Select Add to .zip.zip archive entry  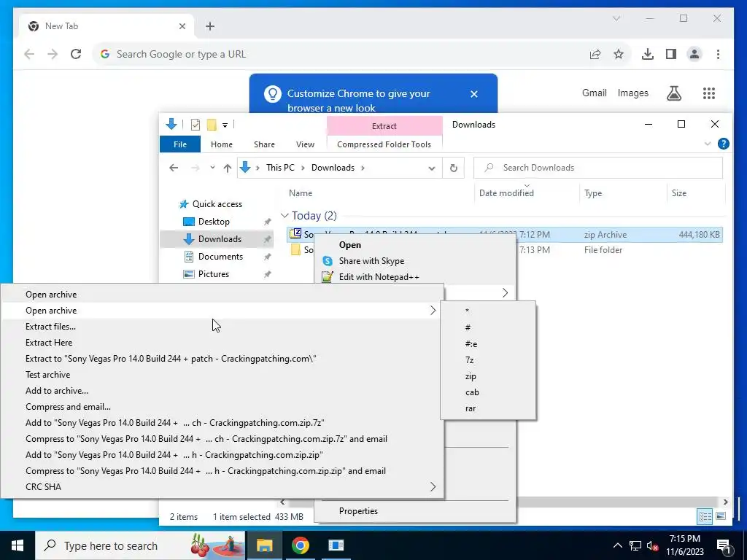222,455
